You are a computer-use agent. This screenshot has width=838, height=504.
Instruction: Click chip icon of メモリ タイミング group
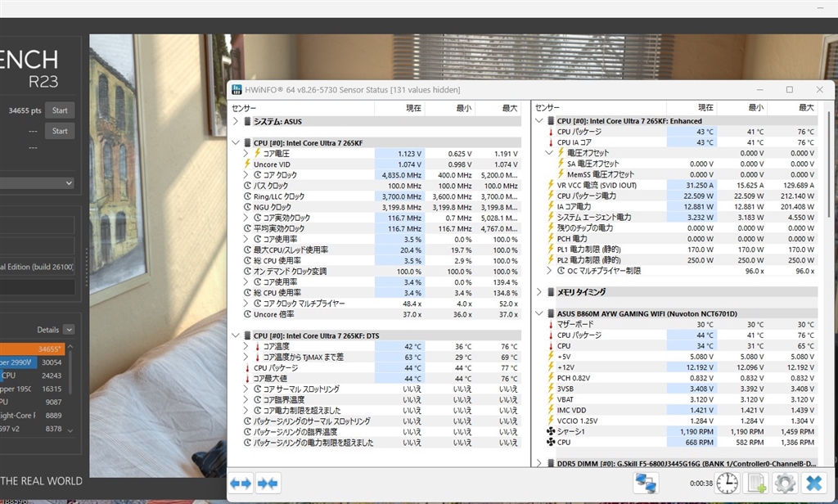[551, 292]
